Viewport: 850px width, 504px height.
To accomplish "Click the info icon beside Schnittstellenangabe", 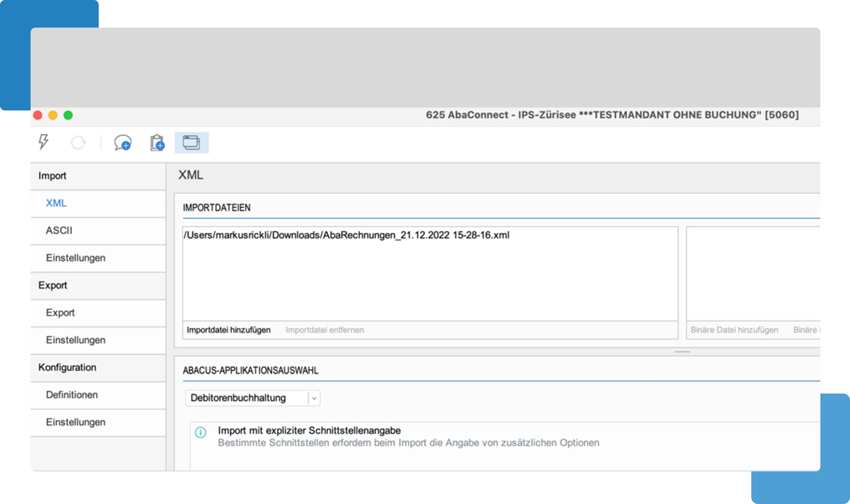I will point(201,432).
